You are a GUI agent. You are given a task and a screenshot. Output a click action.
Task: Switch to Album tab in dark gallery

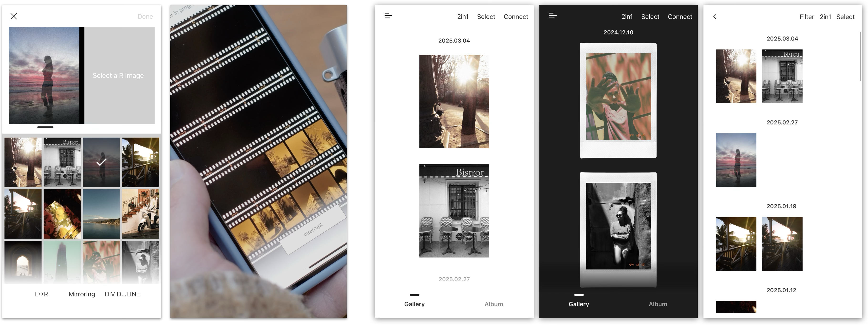[x=658, y=304]
